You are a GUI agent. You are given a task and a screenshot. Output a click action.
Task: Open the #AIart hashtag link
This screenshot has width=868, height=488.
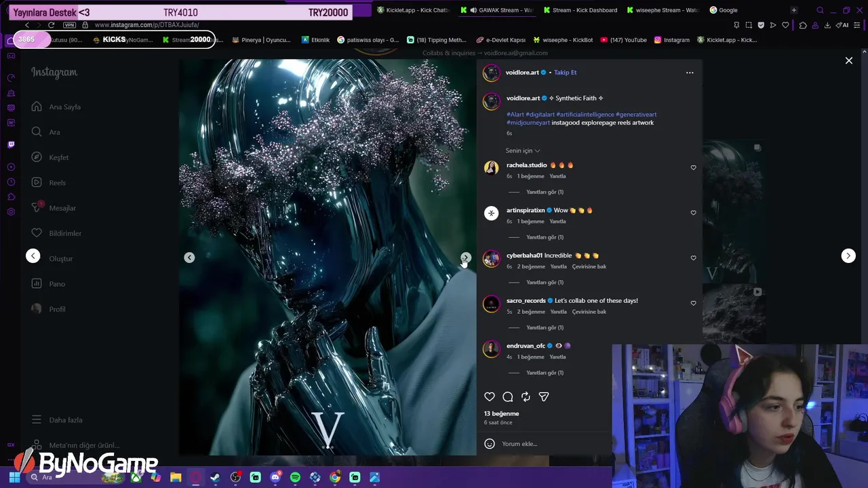pyautogui.click(x=515, y=115)
